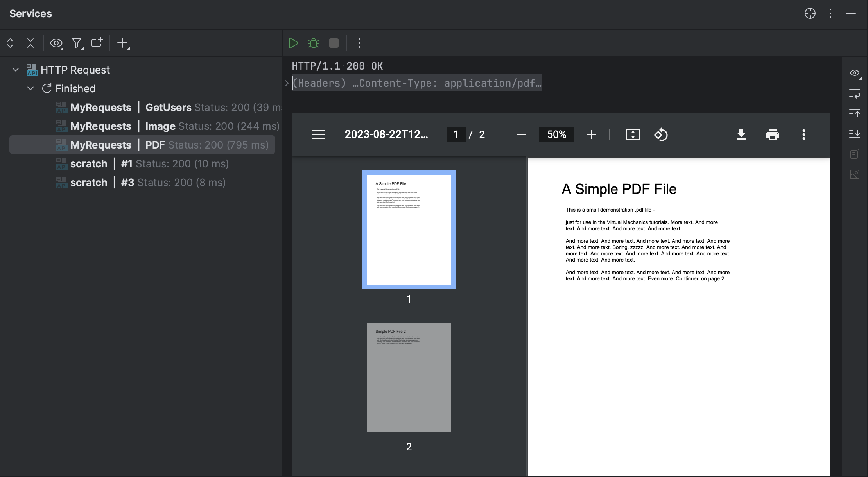
Task: Run the HTTP request again
Action: (294, 43)
